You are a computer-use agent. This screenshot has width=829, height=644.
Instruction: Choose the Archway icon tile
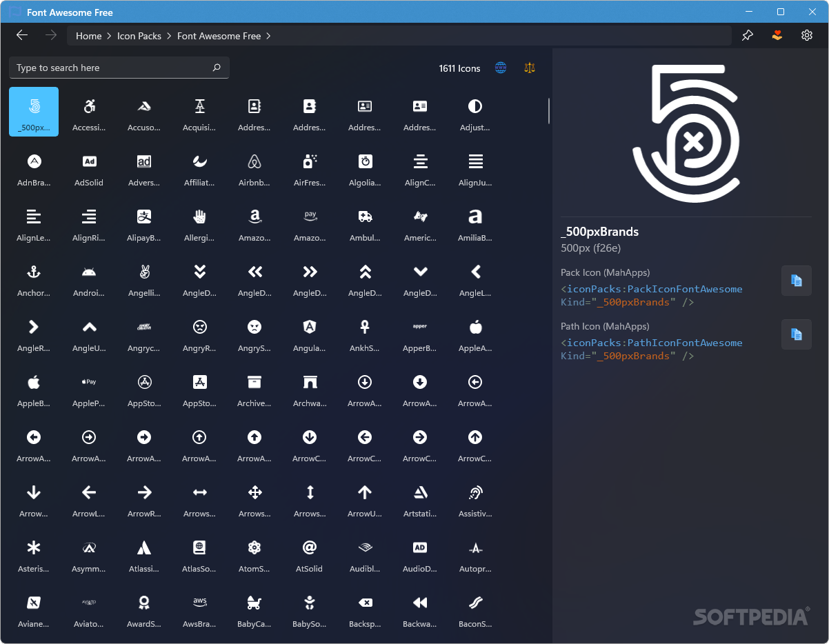(310, 388)
